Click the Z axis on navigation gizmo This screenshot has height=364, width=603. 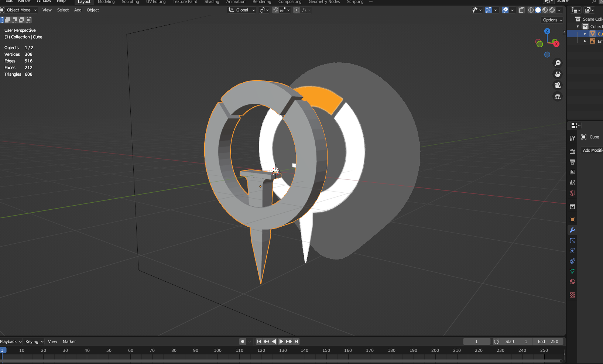[x=547, y=31]
